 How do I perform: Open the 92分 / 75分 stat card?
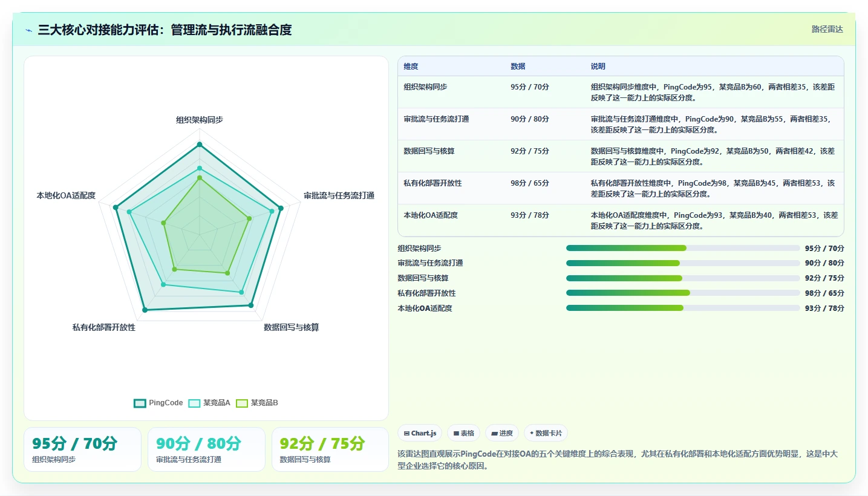point(330,449)
